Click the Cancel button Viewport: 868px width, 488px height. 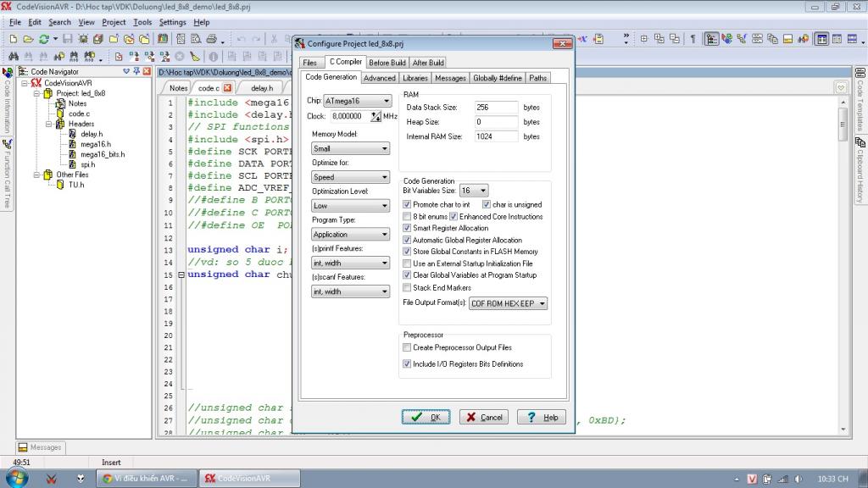click(x=484, y=417)
